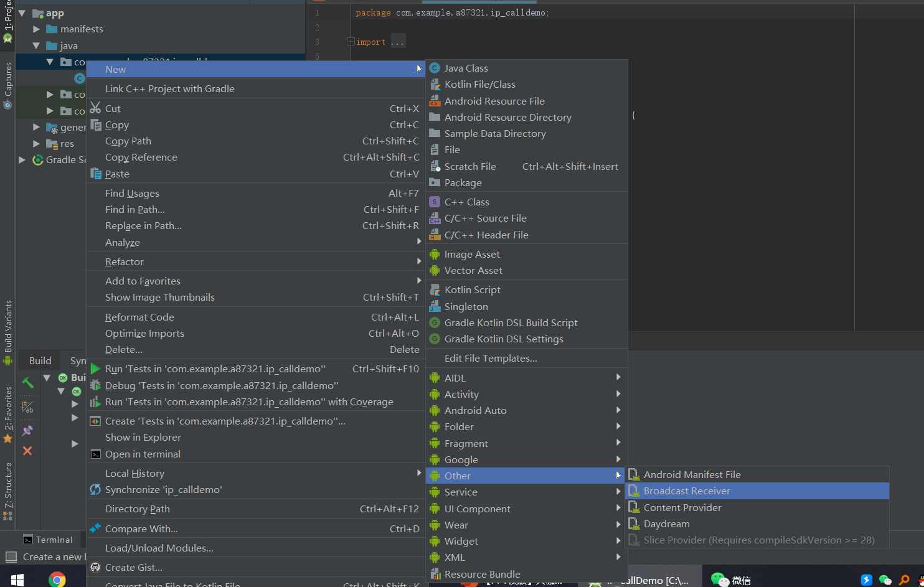Click the Open in terminal icon
This screenshot has height=587, width=924.
tap(95, 454)
